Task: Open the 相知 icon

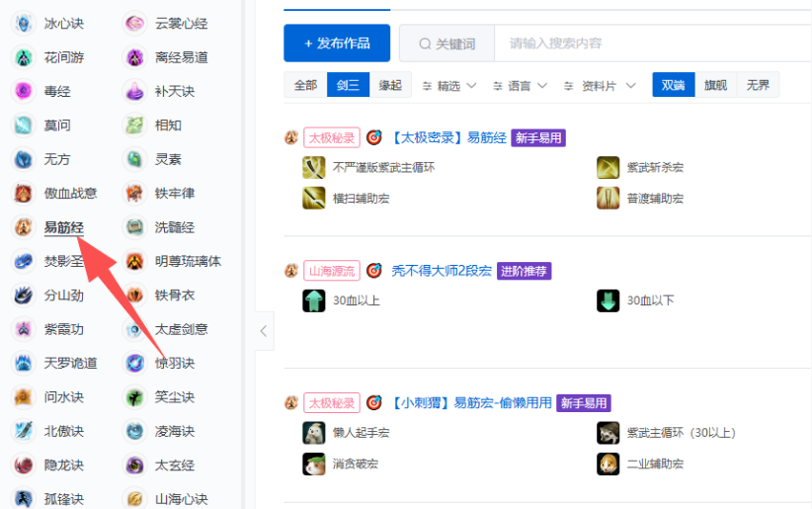Action: coord(134,126)
